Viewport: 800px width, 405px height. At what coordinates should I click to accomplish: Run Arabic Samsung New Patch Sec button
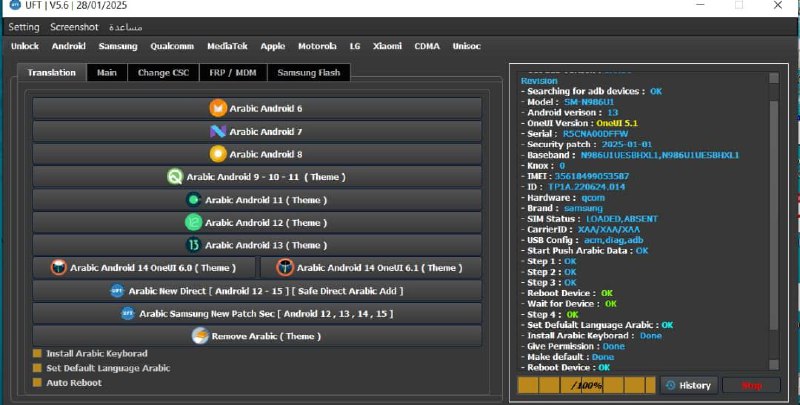(x=257, y=313)
